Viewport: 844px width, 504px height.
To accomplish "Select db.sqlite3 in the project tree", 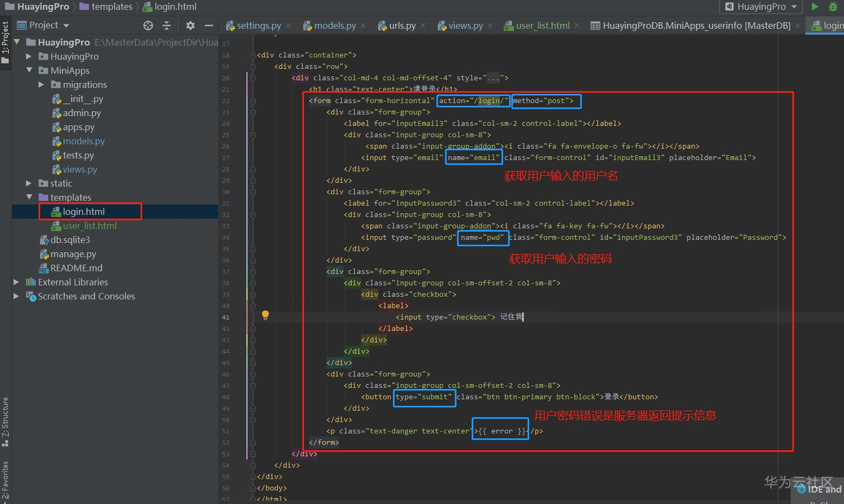I will point(70,240).
